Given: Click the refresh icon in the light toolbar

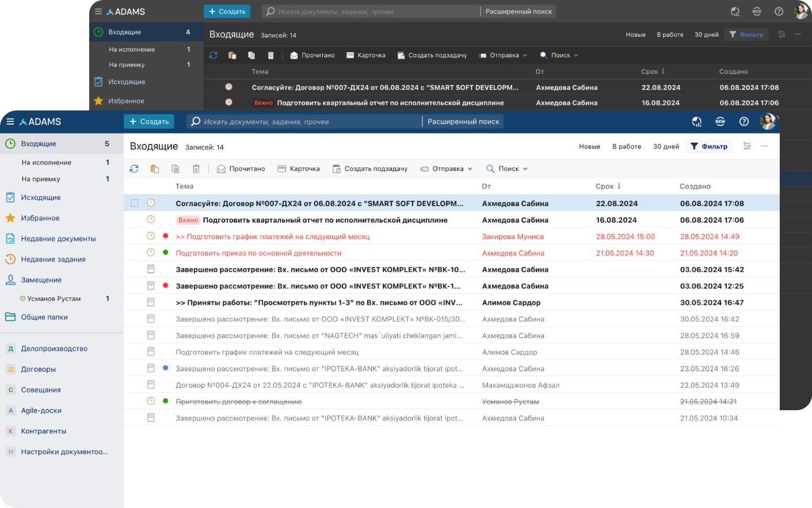Looking at the screenshot, I should tap(134, 169).
